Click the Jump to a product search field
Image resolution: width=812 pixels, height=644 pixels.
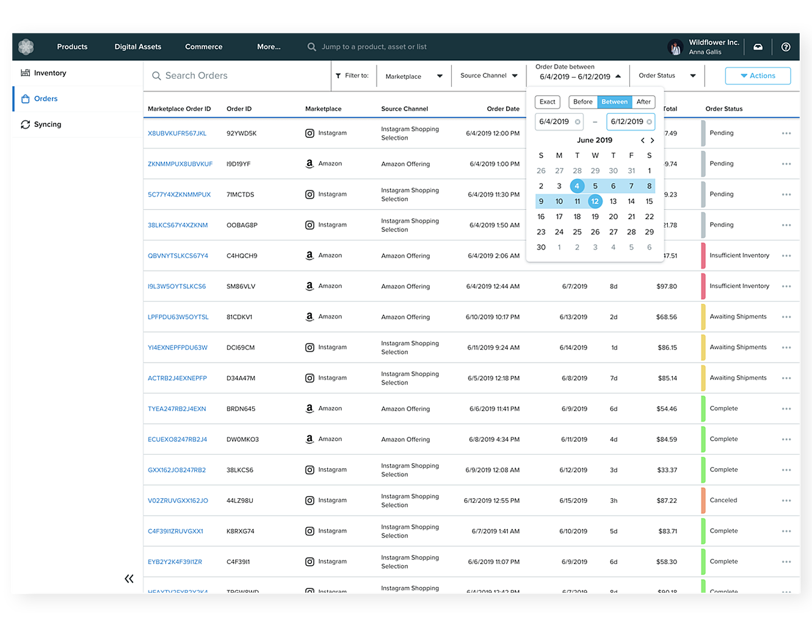click(x=374, y=47)
